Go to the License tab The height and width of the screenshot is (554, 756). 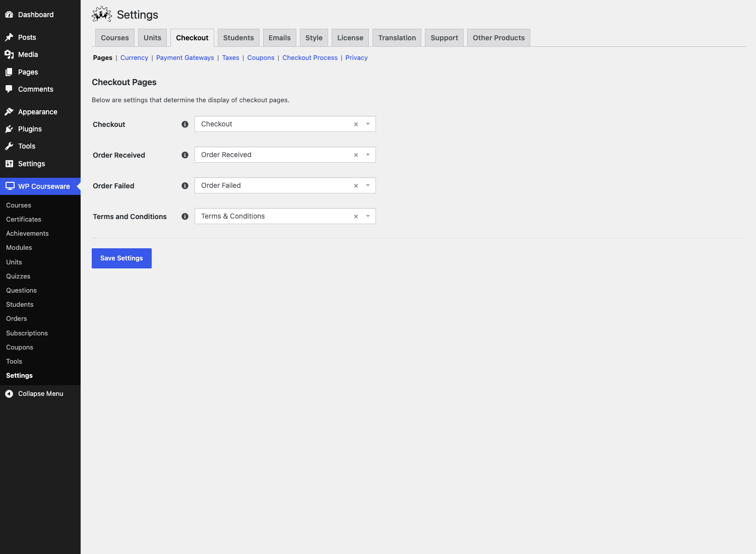point(350,38)
